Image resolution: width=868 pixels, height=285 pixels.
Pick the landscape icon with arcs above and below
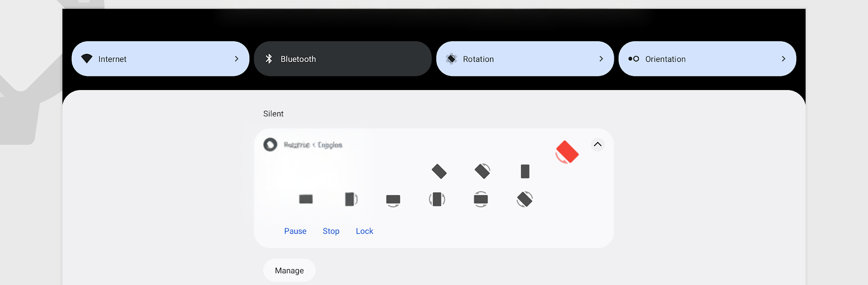481,199
